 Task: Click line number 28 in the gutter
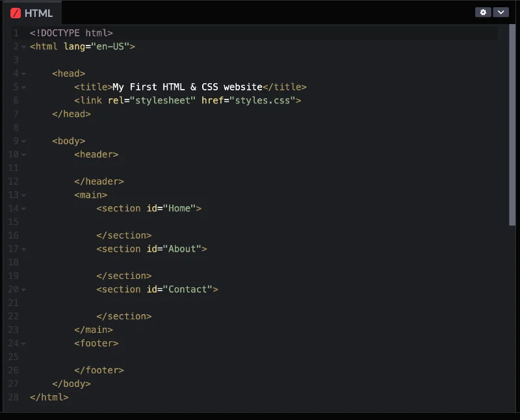pos(13,397)
